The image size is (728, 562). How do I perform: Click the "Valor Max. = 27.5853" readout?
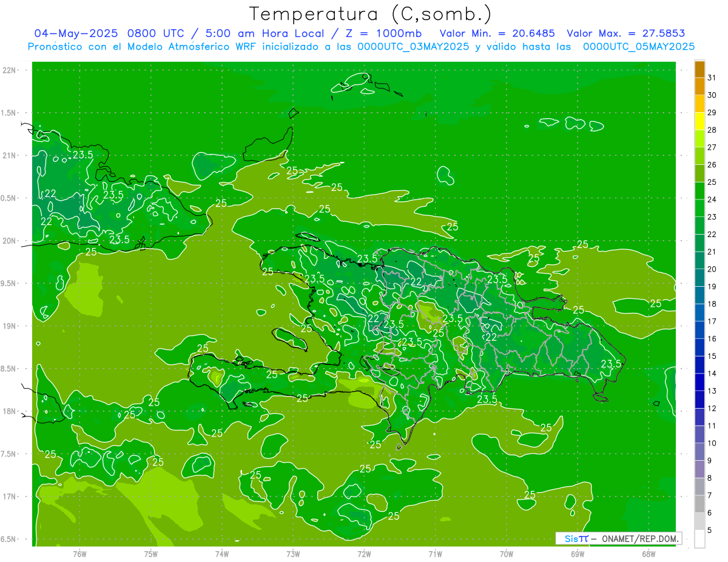pyautogui.click(x=625, y=33)
